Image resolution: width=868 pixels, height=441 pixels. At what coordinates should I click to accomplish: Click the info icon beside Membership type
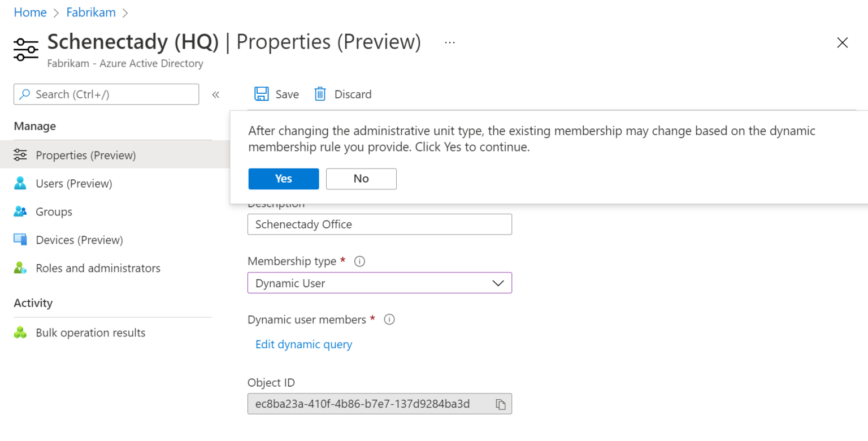click(x=359, y=261)
